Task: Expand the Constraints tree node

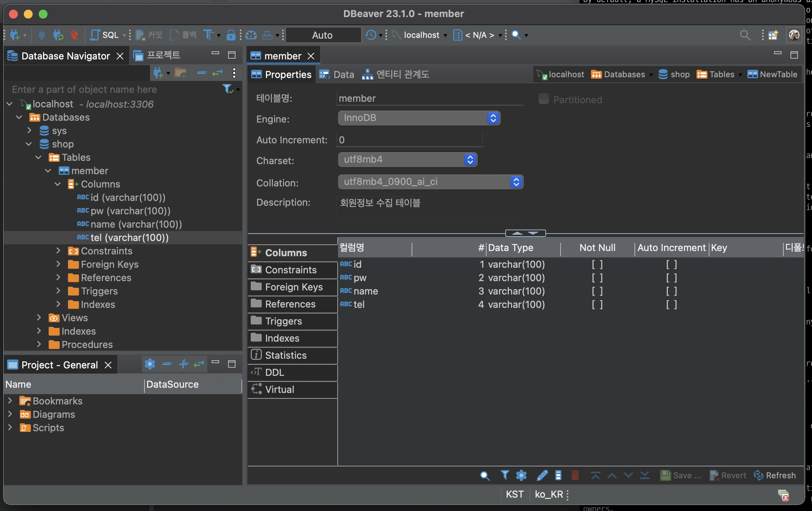Action: [58, 251]
